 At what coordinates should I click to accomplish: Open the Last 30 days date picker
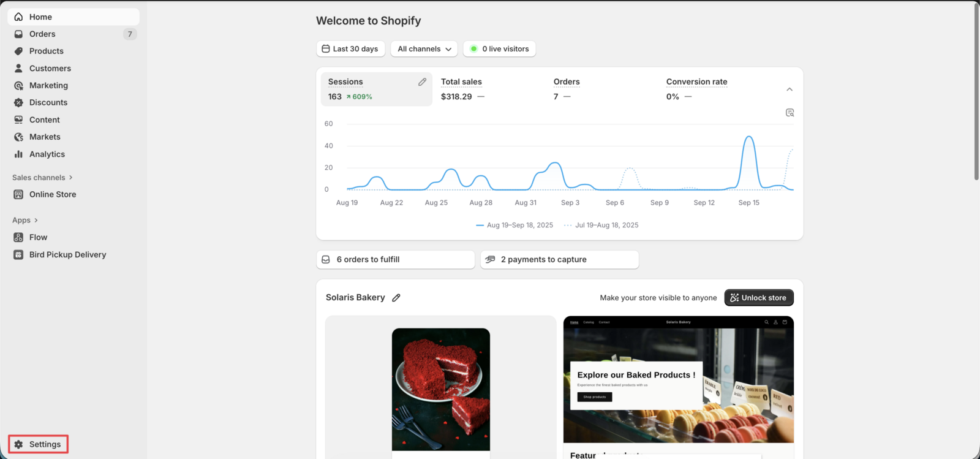pos(350,49)
